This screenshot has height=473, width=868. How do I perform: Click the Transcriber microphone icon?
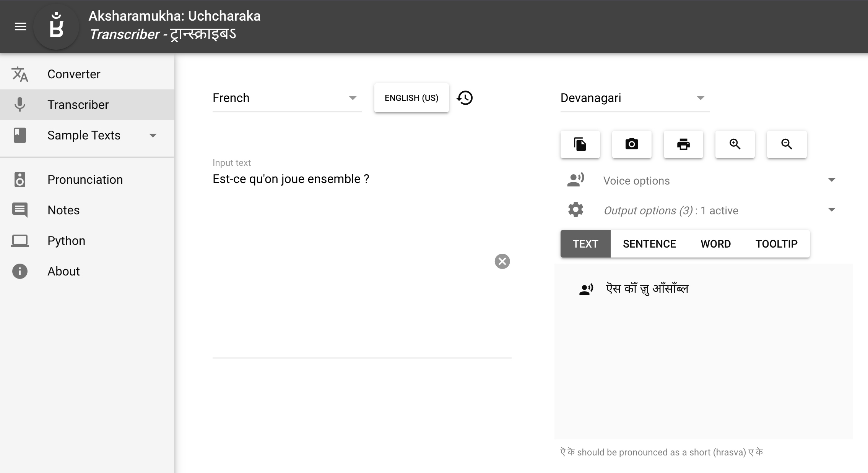point(20,104)
